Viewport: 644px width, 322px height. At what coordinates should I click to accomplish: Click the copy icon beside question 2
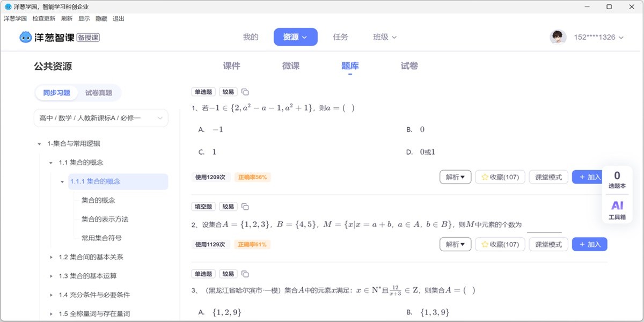[245, 206]
